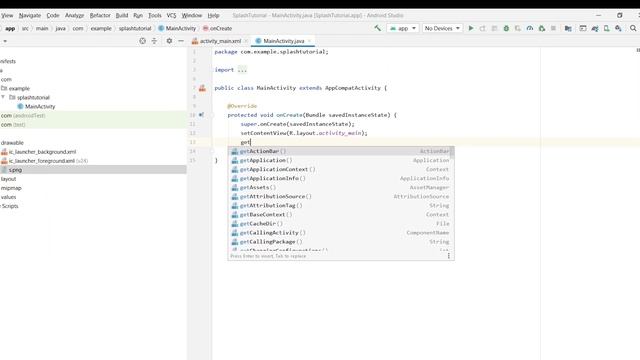Open the Search Everywhere magnifier icon
The width and height of the screenshot is (640, 360).
coord(633,28)
